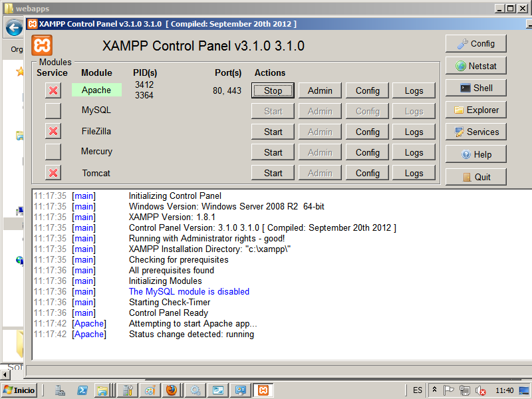Click 'The MySQL module is disabled' log line
Screen dimensions: 532x399
189,291
